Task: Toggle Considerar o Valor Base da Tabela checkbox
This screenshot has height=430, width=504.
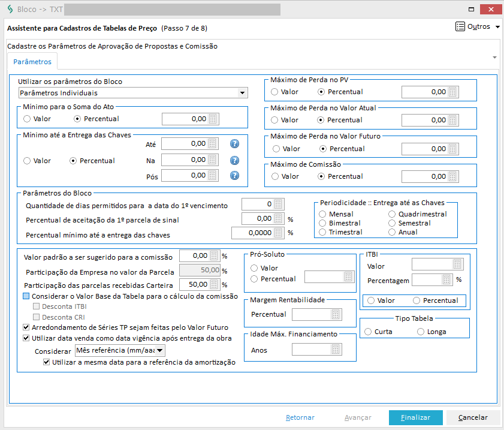Action: coord(26,296)
